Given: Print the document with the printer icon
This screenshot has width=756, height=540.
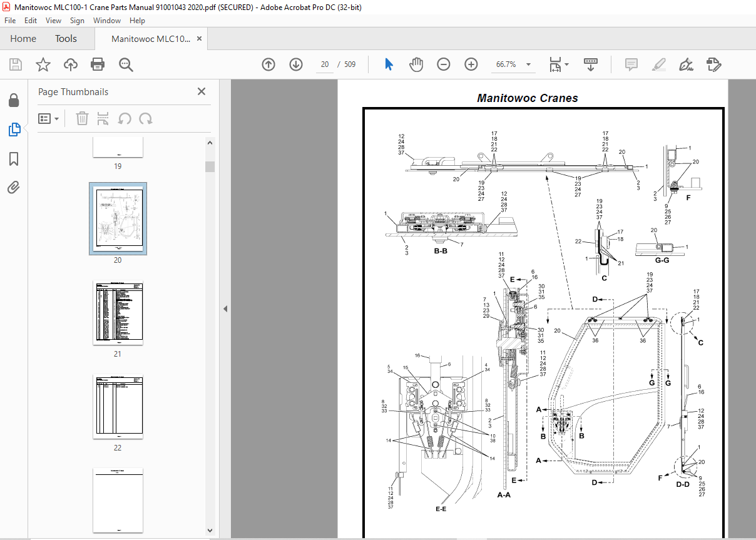Looking at the screenshot, I should click(x=98, y=64).
